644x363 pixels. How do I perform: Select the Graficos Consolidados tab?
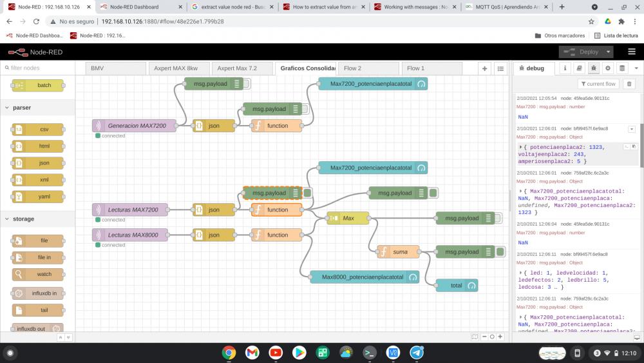(x=305, y=68)
